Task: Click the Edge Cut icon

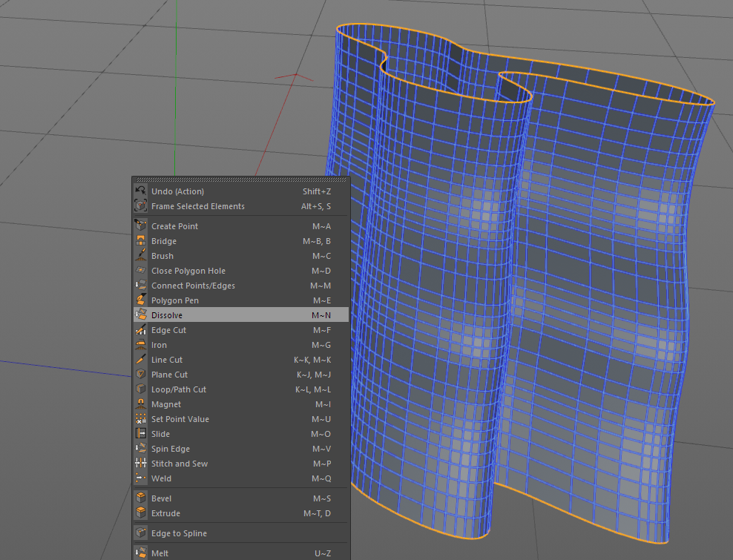Action: (x=141, y=330)
